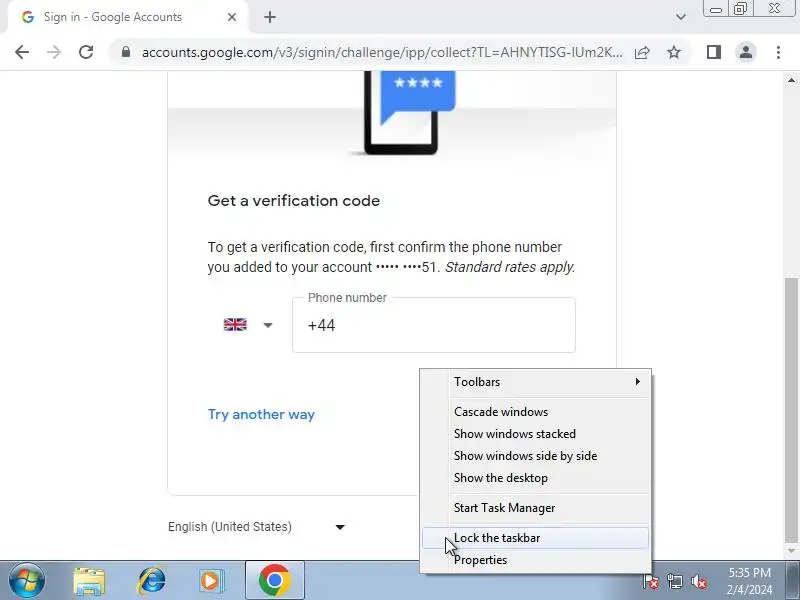
Task: Open the tab search chevron
Action: (x=681, y=17)
